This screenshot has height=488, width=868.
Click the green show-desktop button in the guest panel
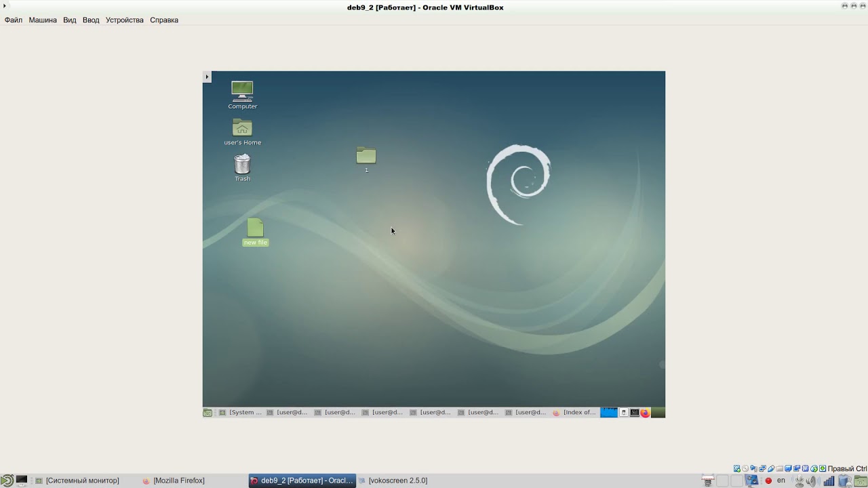click(x=658, y=412)
